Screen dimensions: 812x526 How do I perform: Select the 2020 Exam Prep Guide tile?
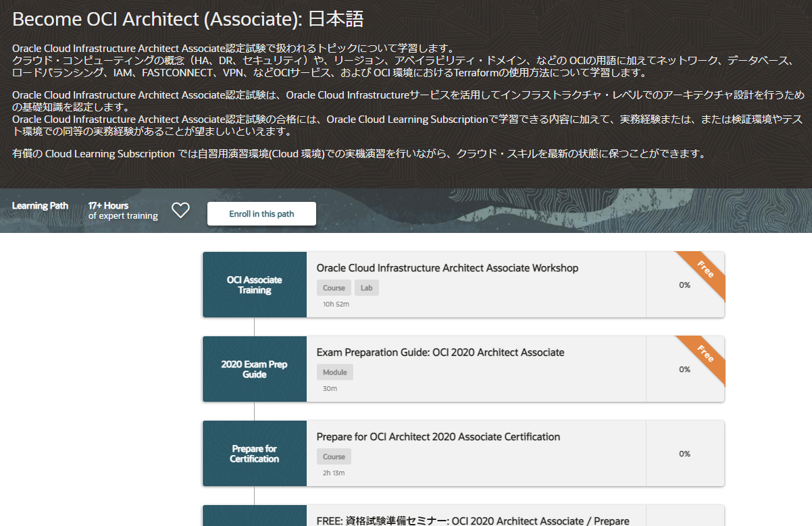click(x=255, y=369)
